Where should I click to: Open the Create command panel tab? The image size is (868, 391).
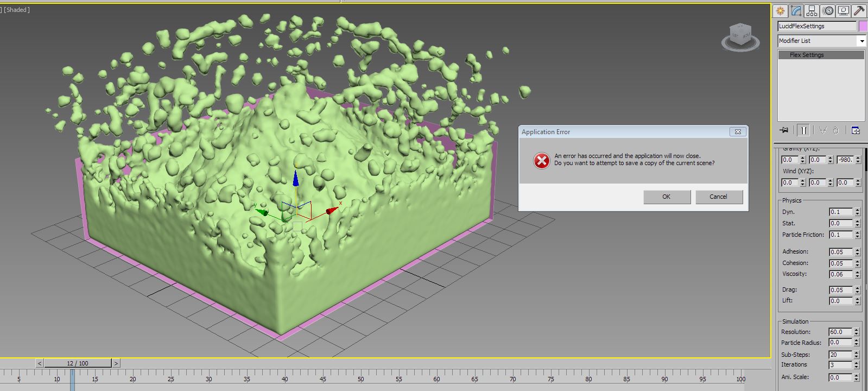[x=781, y=11]
